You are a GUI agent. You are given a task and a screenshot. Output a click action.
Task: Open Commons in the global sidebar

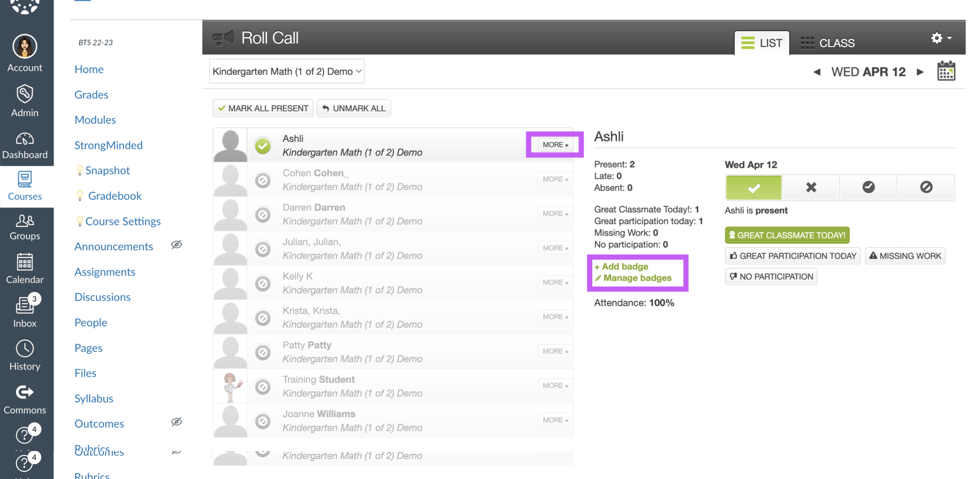click(25, 400)
